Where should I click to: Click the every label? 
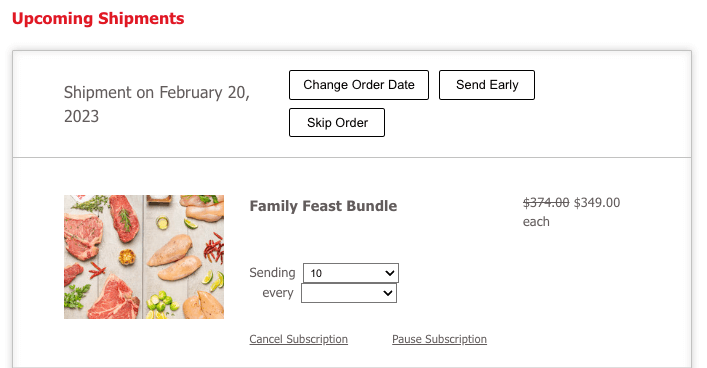[x=278, y=293]
